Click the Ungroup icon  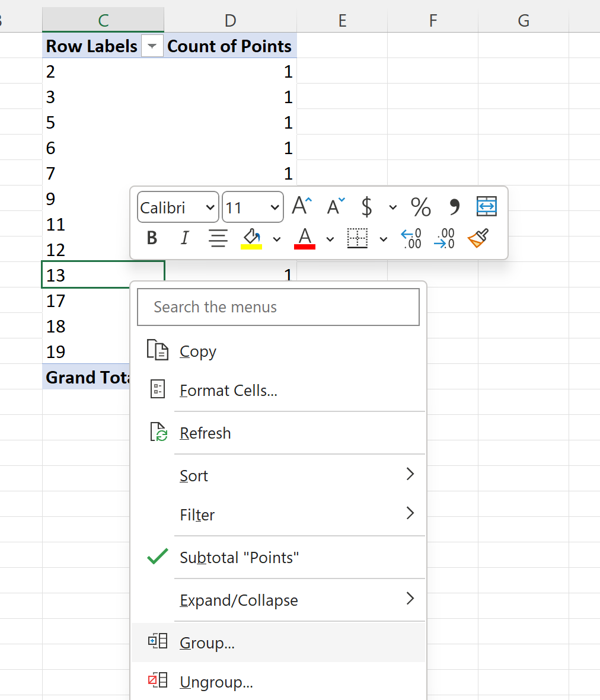pyautogui.click(x=158, y=680)
